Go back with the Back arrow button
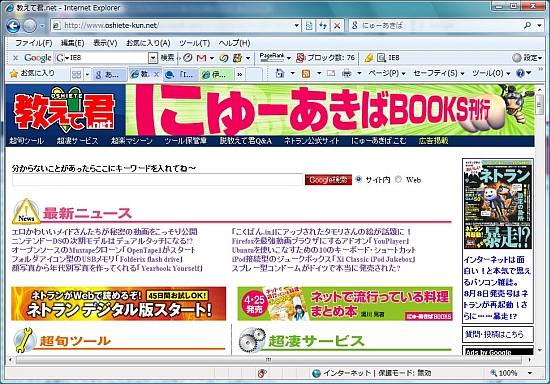The width and height of the screenshot is (550, 384). point(13,26)
